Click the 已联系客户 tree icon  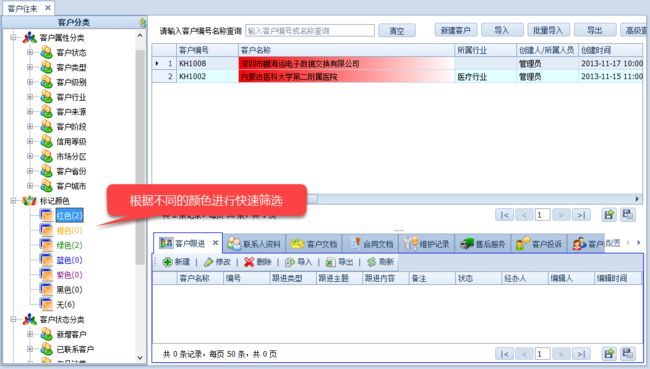(46, 349)
